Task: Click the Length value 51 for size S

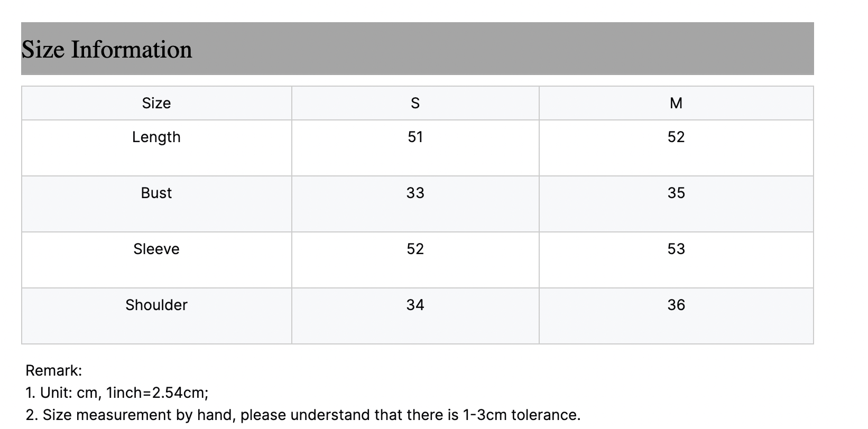Action: [x=415, y=137]
